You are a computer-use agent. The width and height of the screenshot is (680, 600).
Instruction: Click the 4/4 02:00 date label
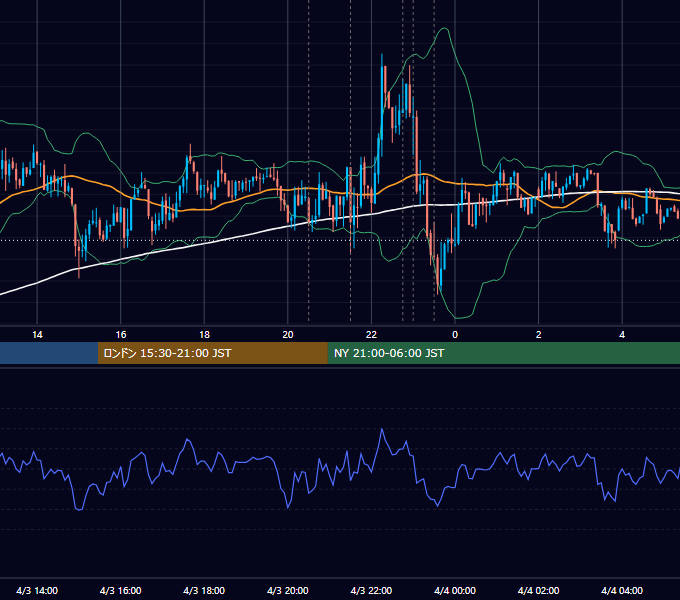(538, 590)
